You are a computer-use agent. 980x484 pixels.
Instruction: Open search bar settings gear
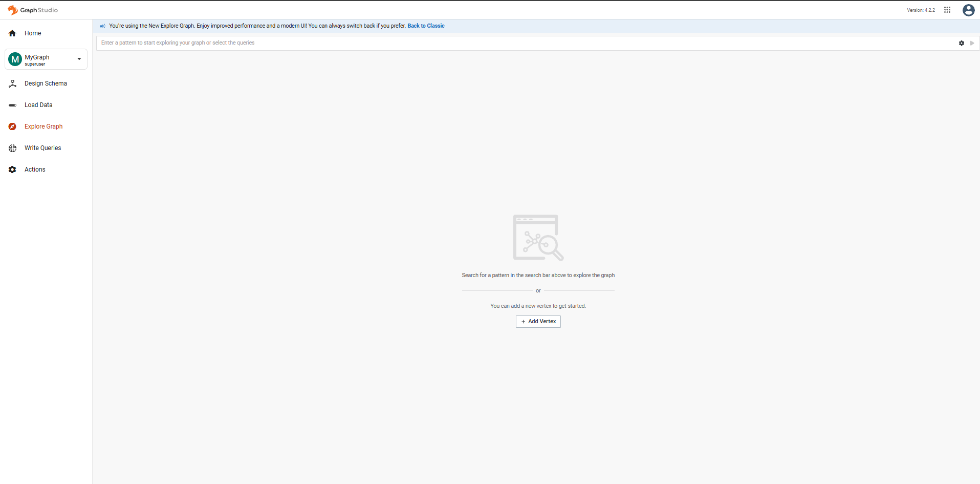pos(962,43)
